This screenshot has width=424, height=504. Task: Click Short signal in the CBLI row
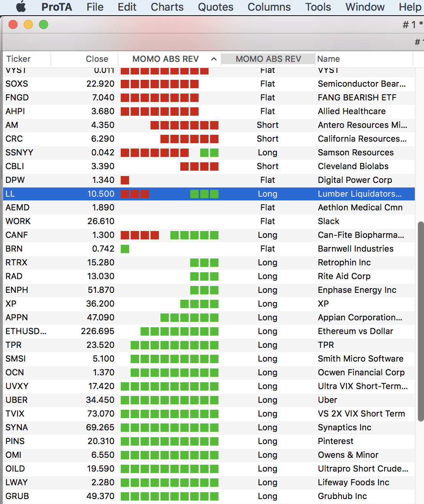(x=267, y=166)
